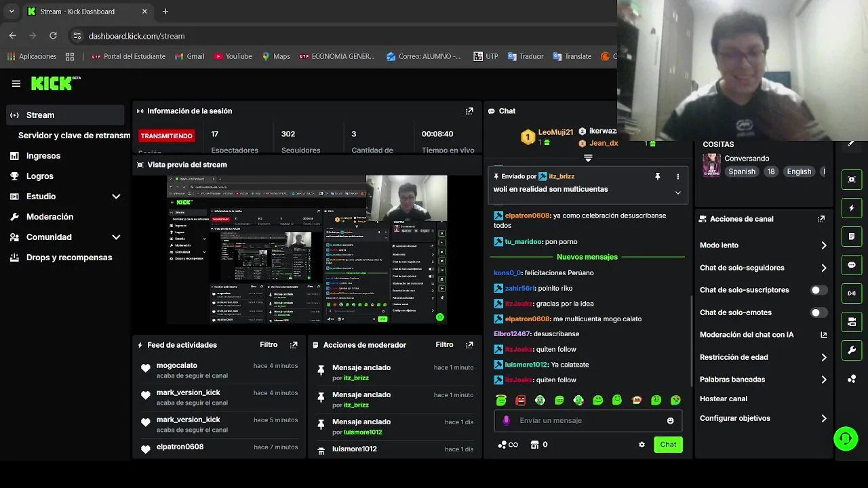Click Filtro in Feed de actividades
This screenshot has width=868, height=488.
[x=269, y=345]
